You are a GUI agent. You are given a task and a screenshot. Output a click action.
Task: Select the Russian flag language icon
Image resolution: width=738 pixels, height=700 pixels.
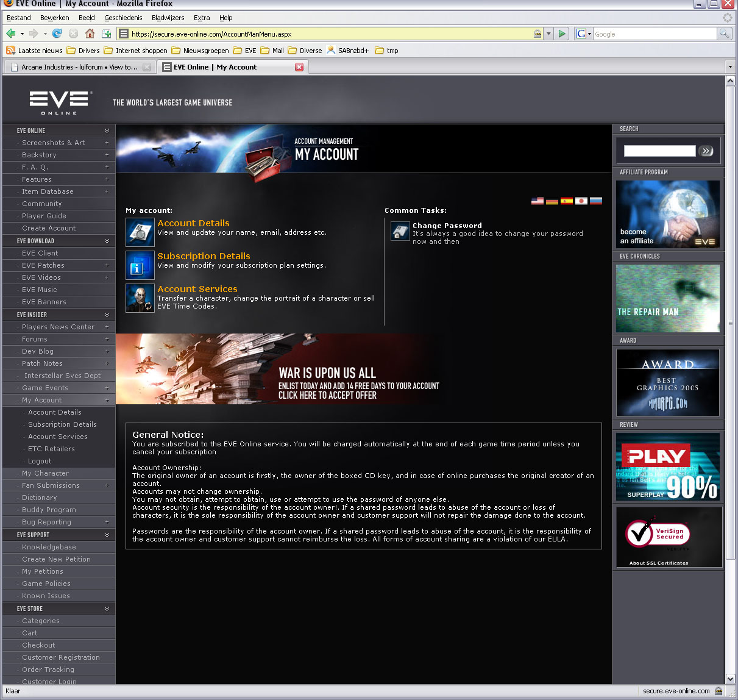596,201
